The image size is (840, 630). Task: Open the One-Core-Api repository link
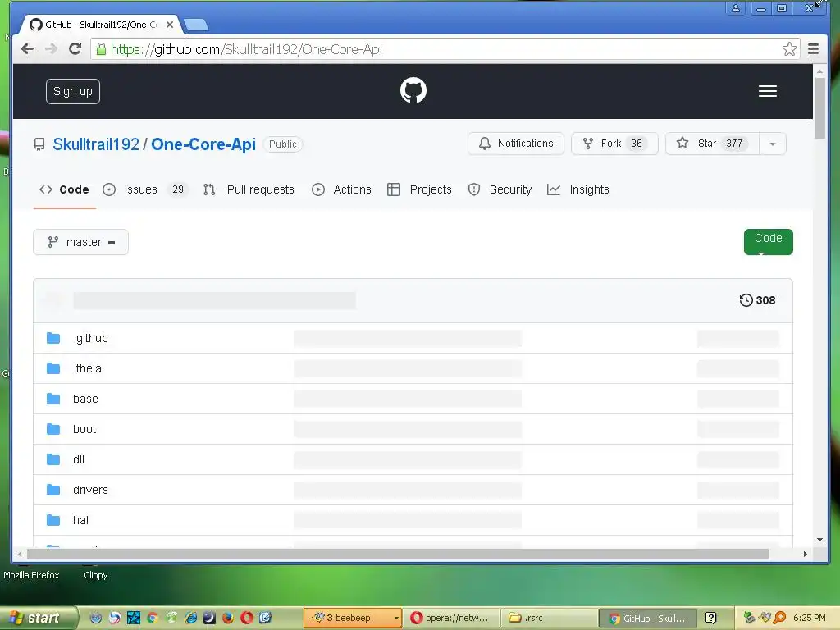pos(203,144)
